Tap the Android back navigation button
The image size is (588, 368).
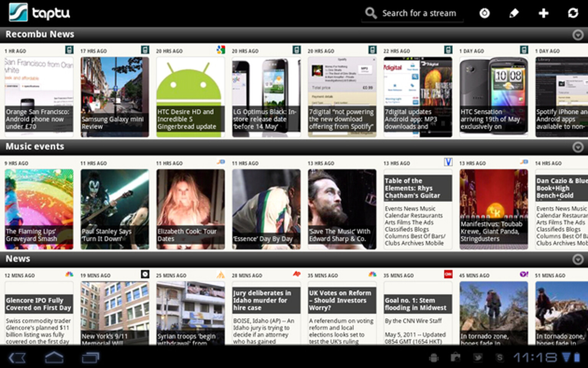point(17,358)
